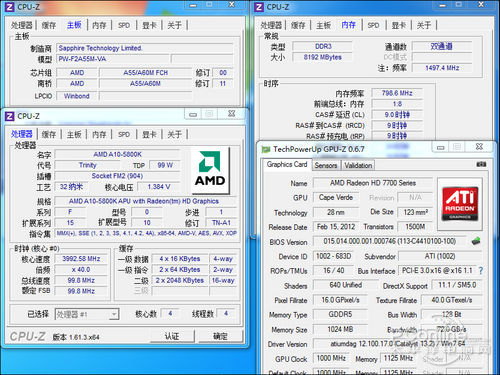Click the ATI Radeon graphics logo
Image resolution: width=500 pixels, height=375 pixels.
click(460, 204)
